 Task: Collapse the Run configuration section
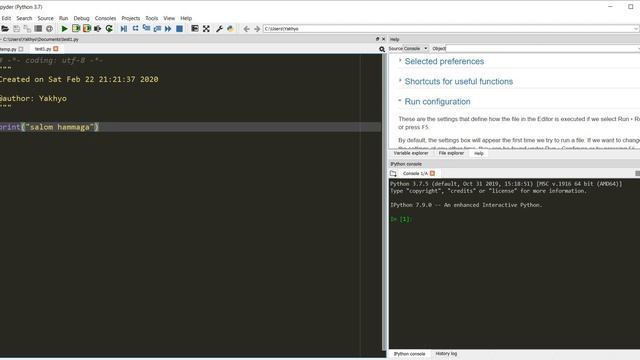click(400, 100)
